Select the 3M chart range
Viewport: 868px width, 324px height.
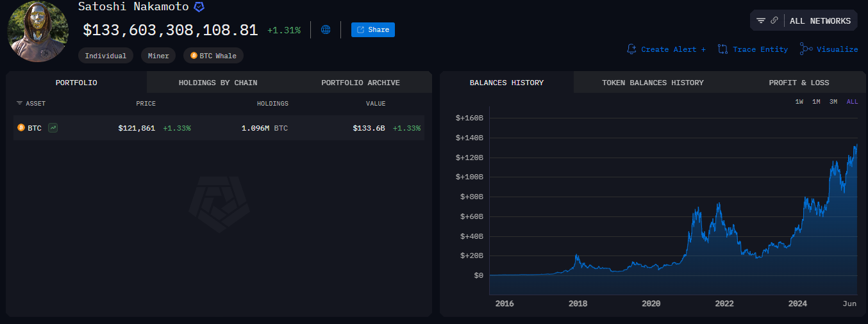833,102
